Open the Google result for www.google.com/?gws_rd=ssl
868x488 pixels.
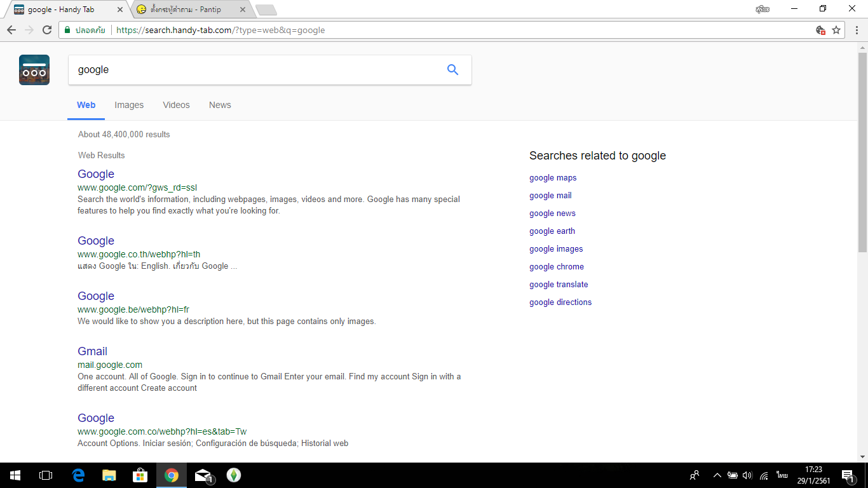(96, 174)
